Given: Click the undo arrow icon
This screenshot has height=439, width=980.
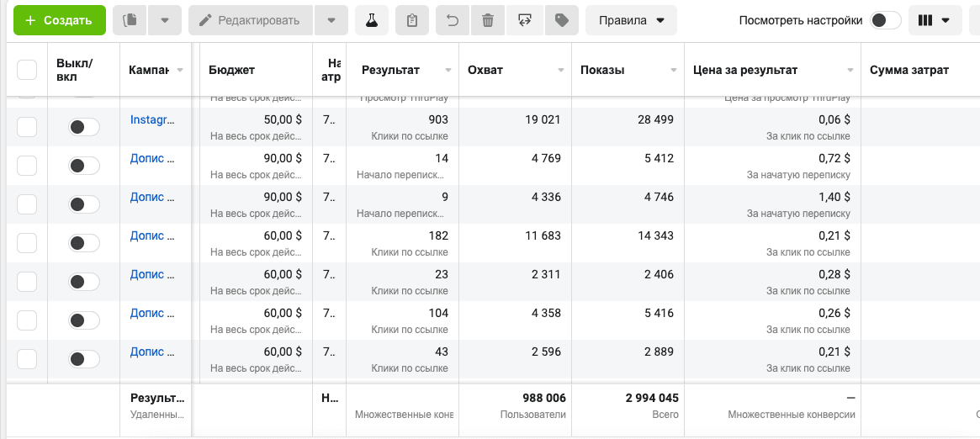Looking at the screenshot, I should tap(453, 20).
